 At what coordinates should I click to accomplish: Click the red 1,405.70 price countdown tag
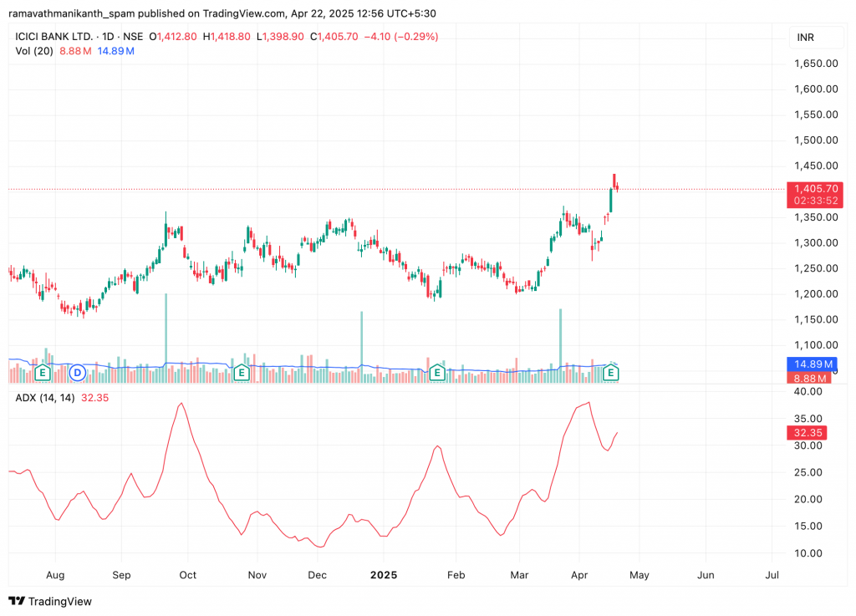click(x=815, y=194)
